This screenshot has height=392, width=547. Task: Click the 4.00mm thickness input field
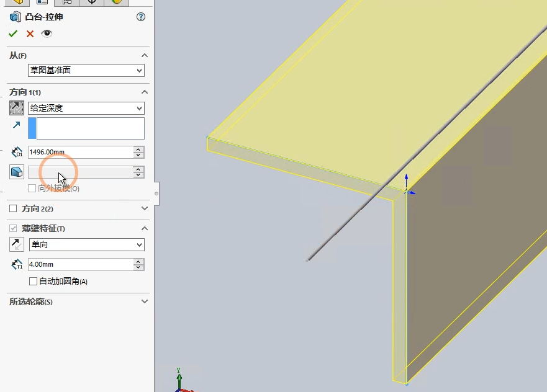pos(80,265)
